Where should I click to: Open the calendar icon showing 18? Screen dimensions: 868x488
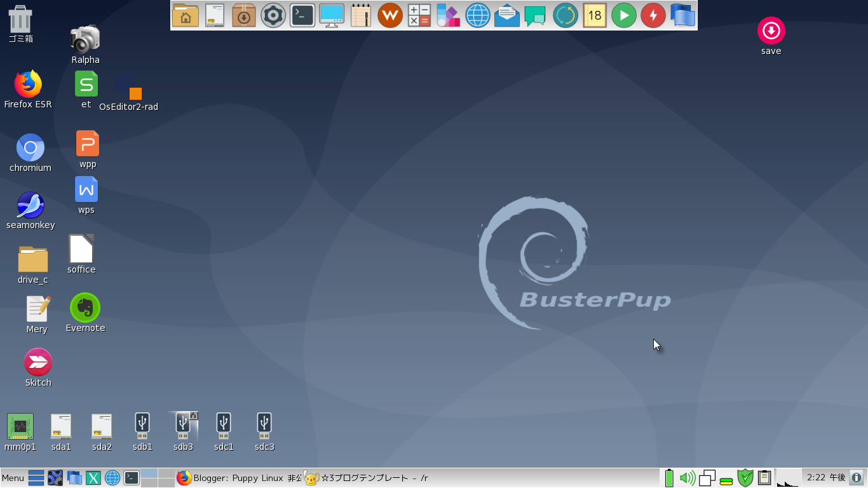[x=595, y=14]
